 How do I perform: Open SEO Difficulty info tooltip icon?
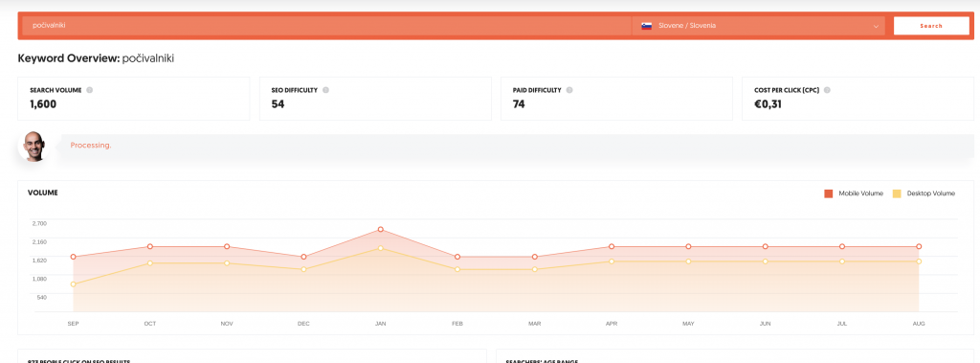coord(325,90)
